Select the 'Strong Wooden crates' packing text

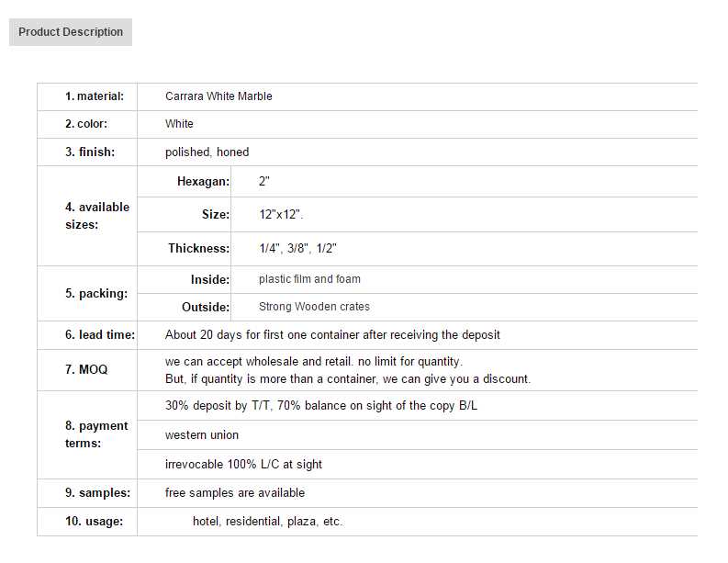point(314,307)
